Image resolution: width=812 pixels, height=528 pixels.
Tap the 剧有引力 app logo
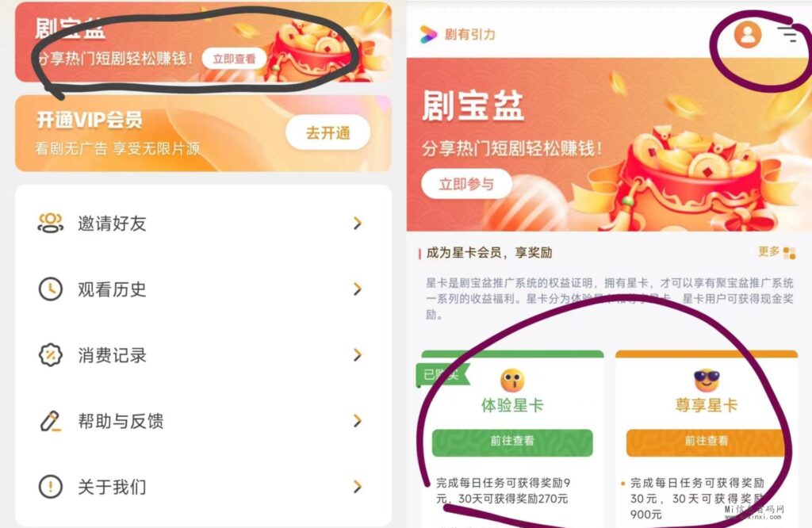coord(428,35)
